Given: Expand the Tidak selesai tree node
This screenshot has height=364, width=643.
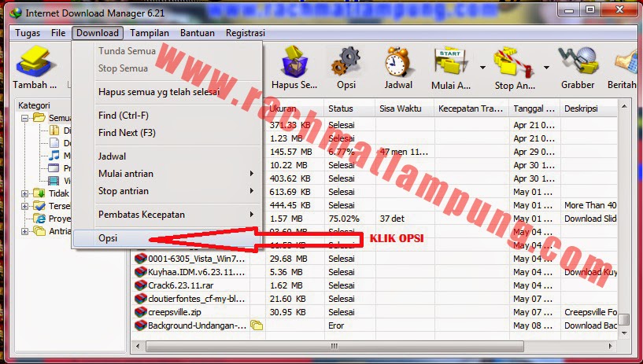Looking at the screenshot, I should [24, 193].
